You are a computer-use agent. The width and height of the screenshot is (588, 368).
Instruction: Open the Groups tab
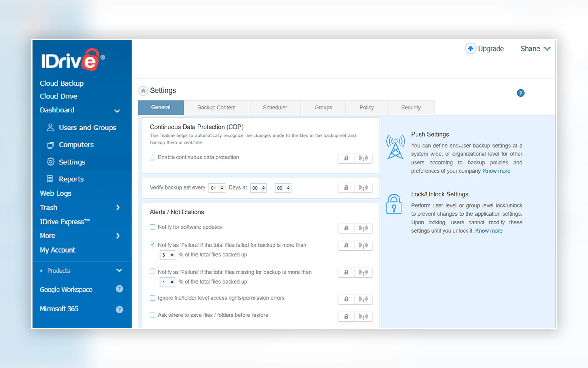323,108
